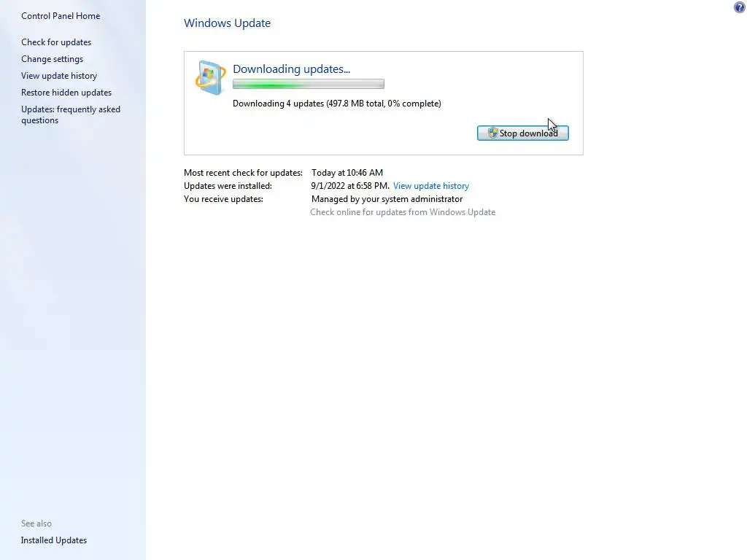
Task: Click the Windows Update shield icon
Action: click(210, 77)
